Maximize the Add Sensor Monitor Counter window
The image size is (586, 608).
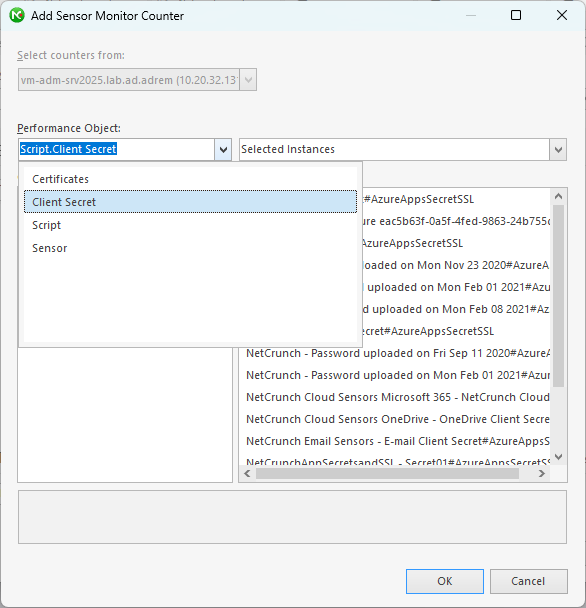[516, 15]
